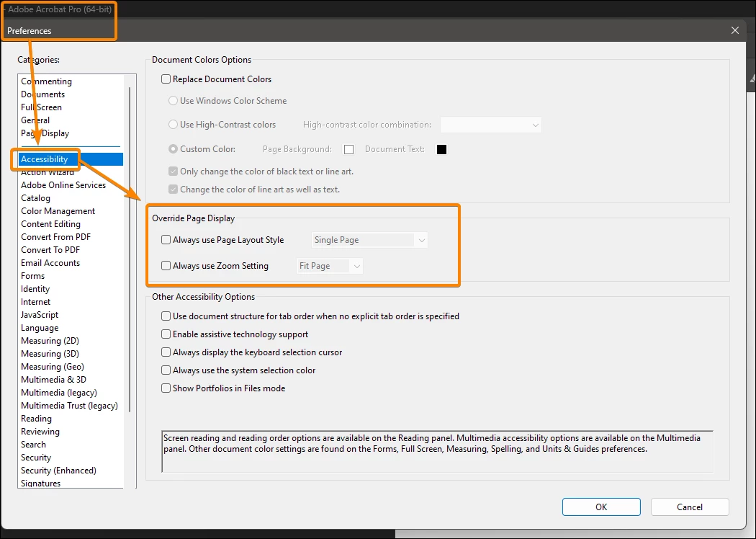Image resolution: width=756 pixels, height=539 pixels.
Task: Toggle Only change color of black text
Action: [x=173, y=171]
